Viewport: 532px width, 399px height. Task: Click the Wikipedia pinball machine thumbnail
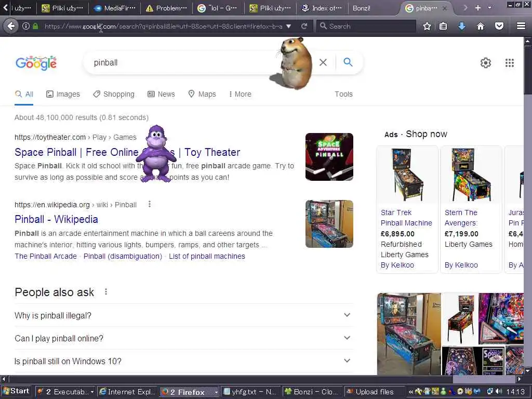tap(329, 224)
